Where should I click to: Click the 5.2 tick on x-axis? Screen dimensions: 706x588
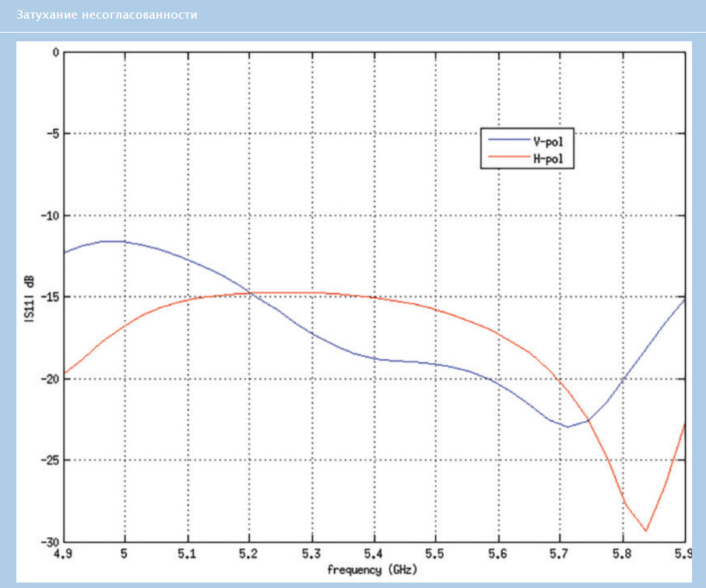coord(249,554)
